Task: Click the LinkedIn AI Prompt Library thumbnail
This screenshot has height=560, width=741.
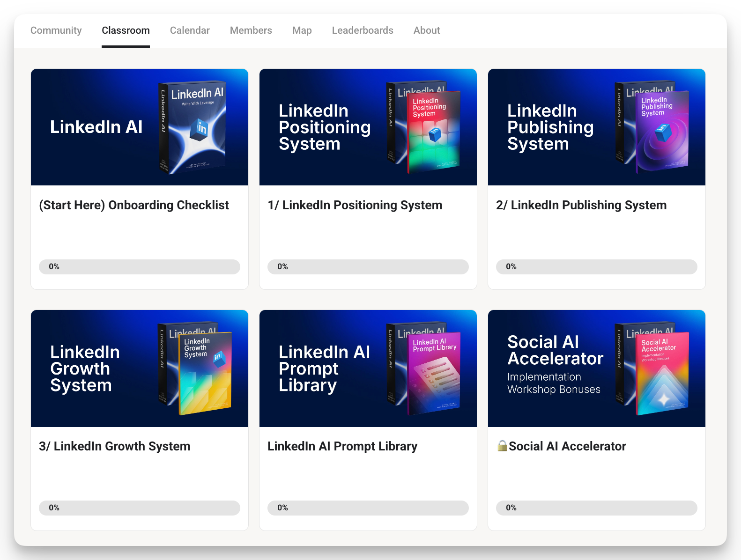Action: (368, 368)
